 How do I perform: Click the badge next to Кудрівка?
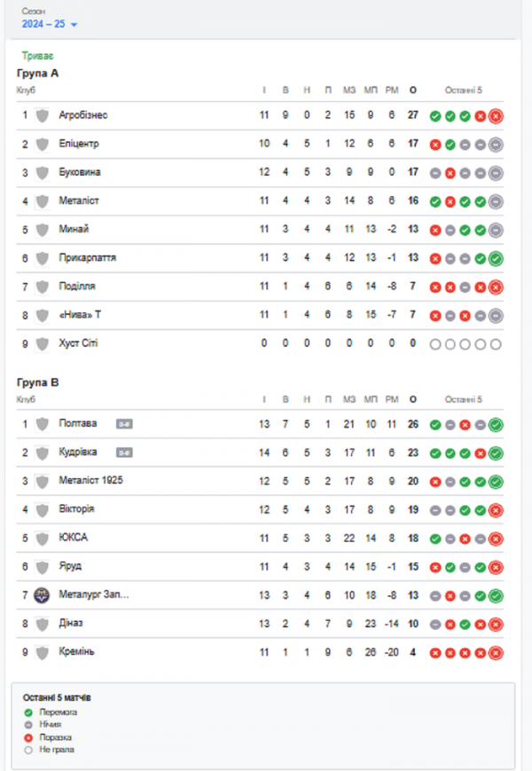click(x=125, y=452)
